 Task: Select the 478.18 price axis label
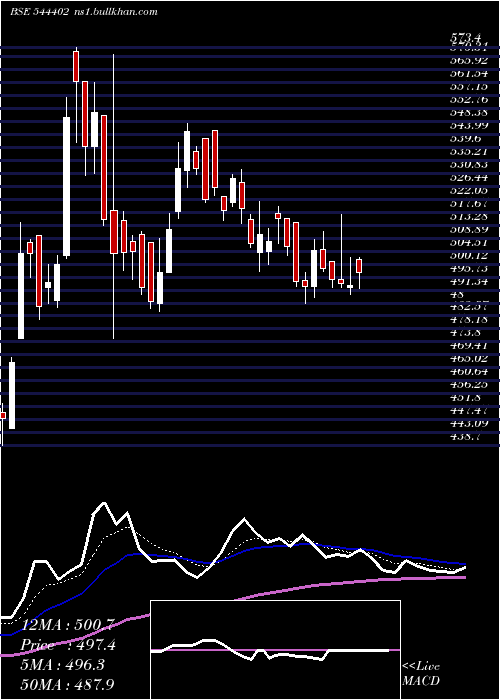coord(471,320)
